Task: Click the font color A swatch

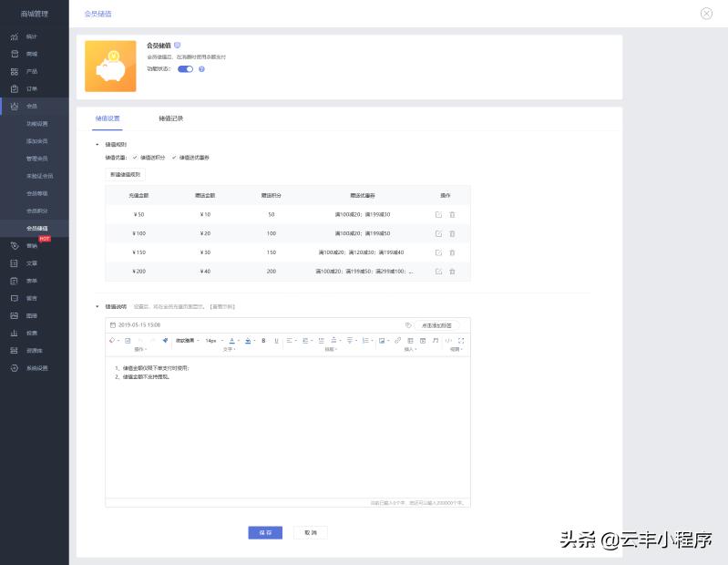Action: (x=232, y=341)
